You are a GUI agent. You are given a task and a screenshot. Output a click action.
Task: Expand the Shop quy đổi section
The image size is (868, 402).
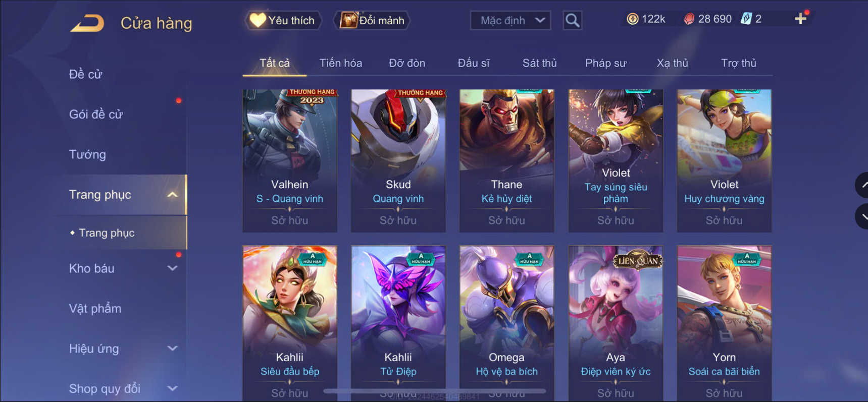[x=172, y=388]
